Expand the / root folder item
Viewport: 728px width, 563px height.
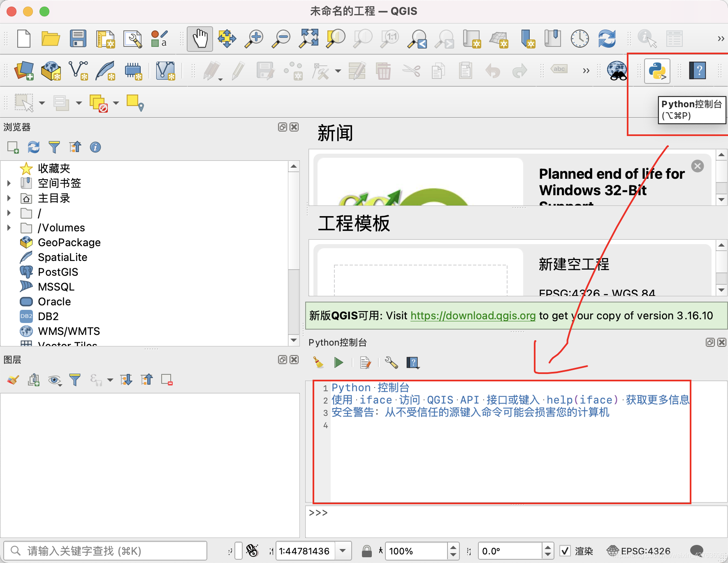point(9,213)
